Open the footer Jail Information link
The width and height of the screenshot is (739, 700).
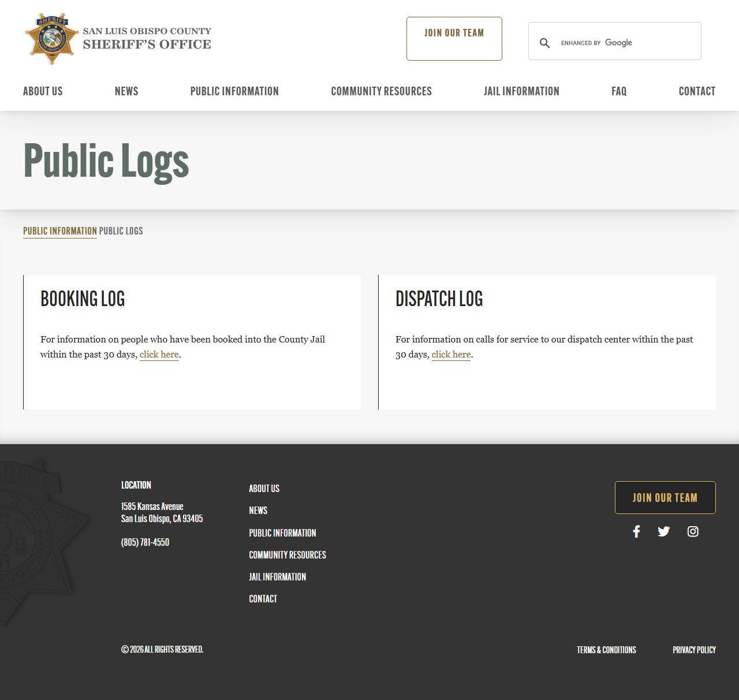coord(277,577)
